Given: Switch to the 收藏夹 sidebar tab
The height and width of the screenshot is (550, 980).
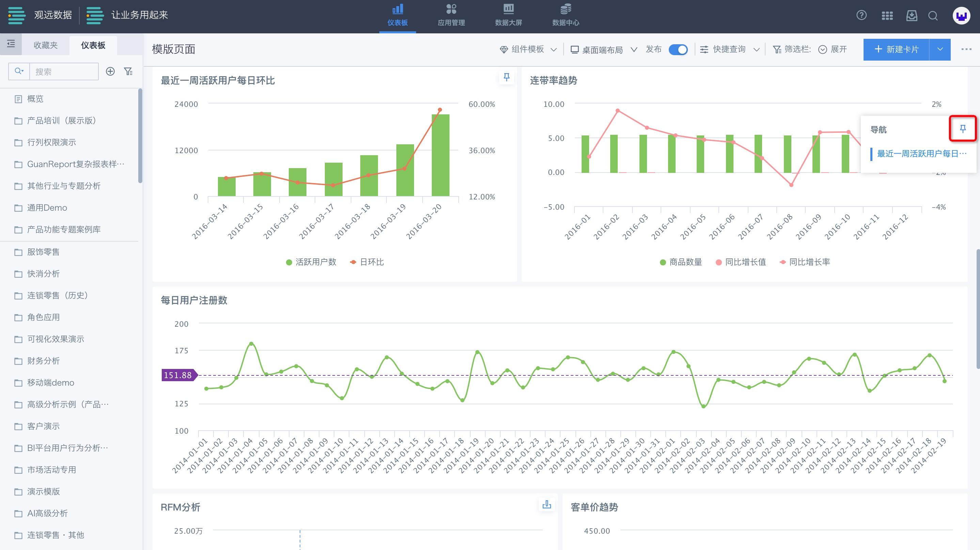Looking at the screenshot, I should [x=46, y=45].
